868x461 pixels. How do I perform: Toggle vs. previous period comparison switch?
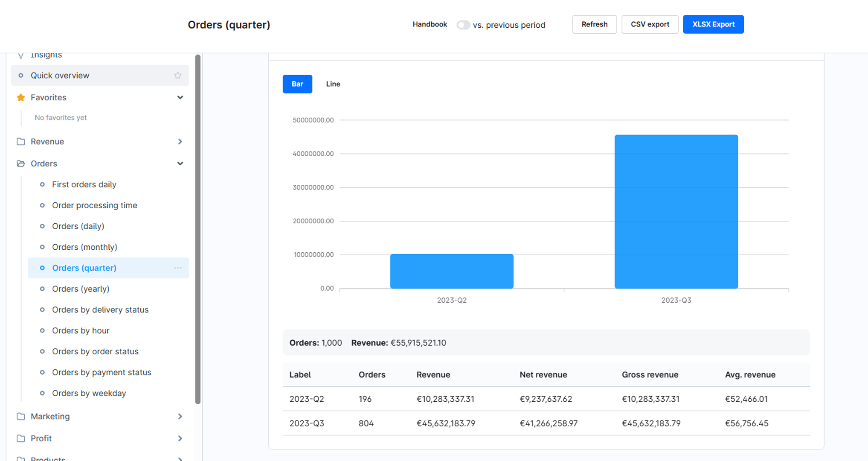(463, 25)
